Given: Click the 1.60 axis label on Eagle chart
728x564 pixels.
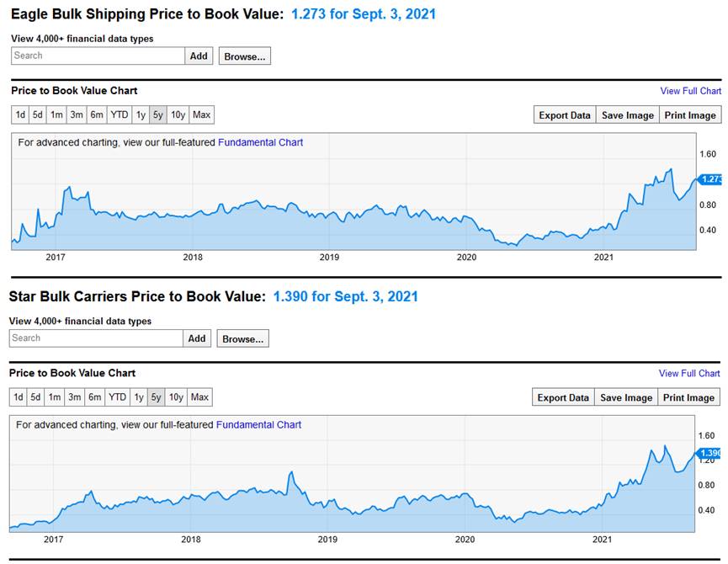Looking at the screenshot, I should pos(708,154).
